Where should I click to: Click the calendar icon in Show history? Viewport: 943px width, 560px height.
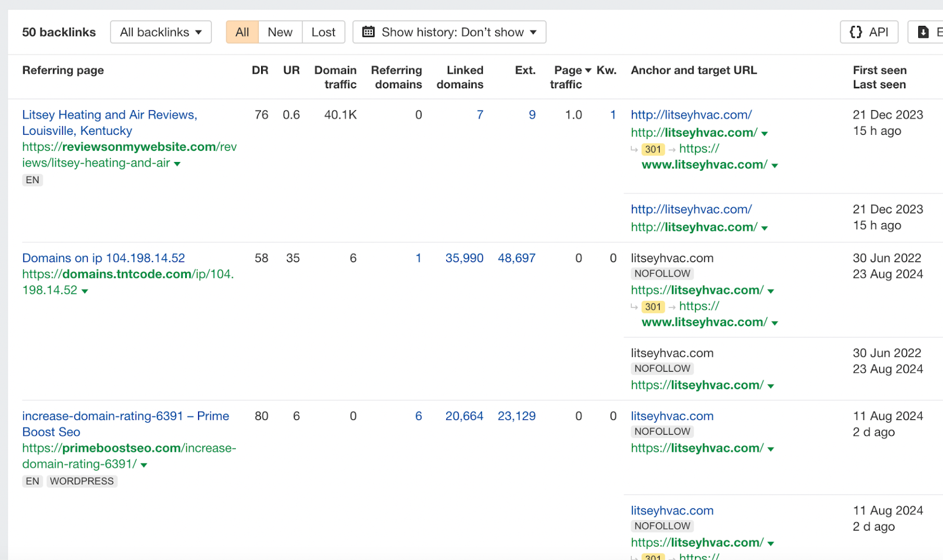pos(368,32)
